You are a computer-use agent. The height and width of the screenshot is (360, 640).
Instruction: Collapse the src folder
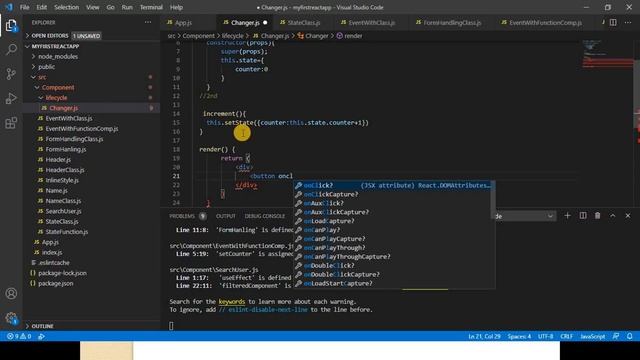42,77
